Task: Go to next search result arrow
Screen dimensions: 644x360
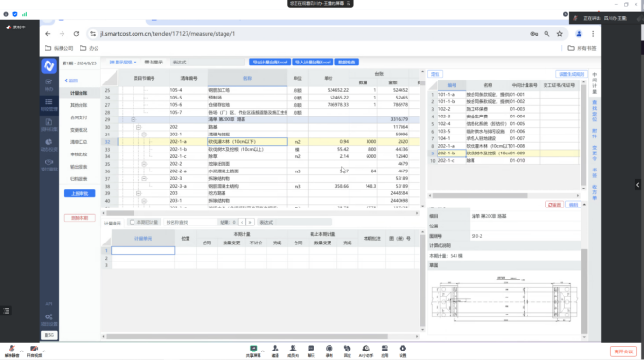Action: pyautogui.click(x=250, y=222)
